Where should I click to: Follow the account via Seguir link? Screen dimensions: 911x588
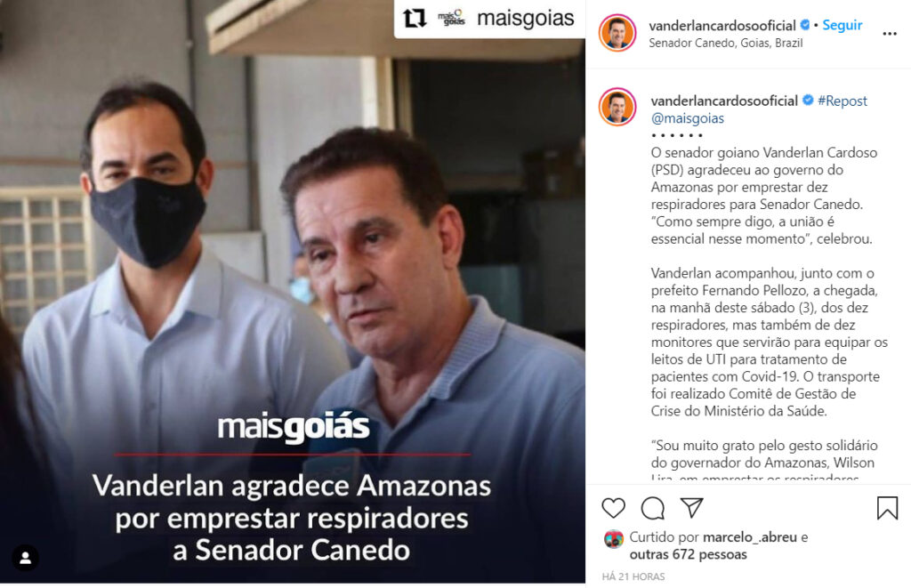click(842, 25)
